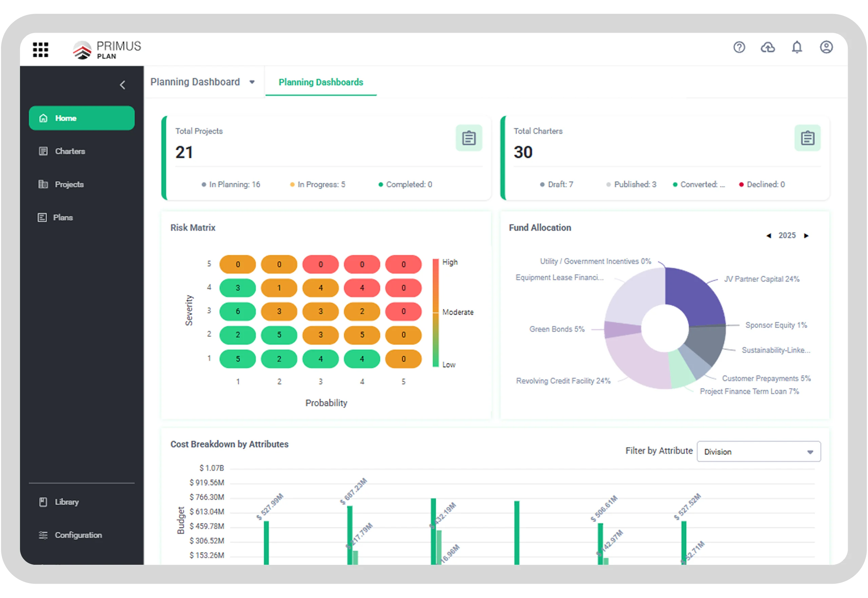This screenshot has width=868, height=598.
Task: Switch to the Planning Dashboards tab
Action: (321, 82)
